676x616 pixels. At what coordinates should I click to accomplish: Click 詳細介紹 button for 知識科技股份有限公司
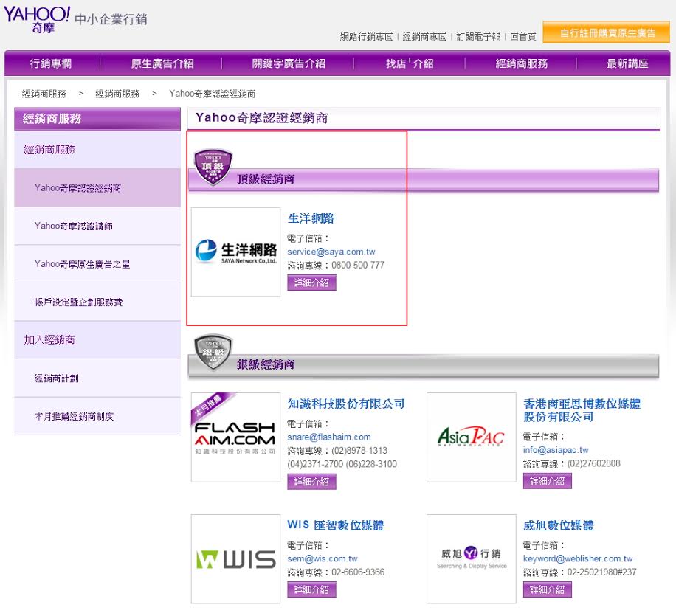pyautogui.click(x=311, y=482)
